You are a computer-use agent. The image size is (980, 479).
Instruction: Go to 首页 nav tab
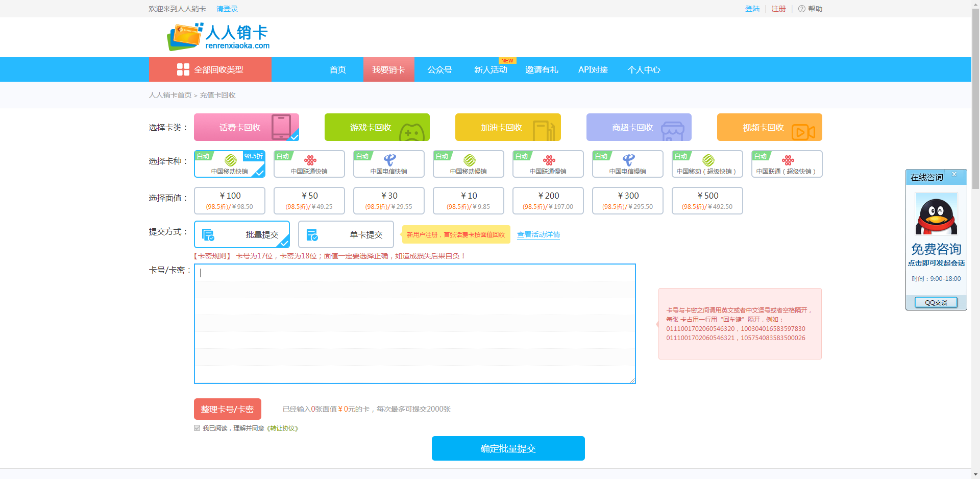(x=338, y=69)
